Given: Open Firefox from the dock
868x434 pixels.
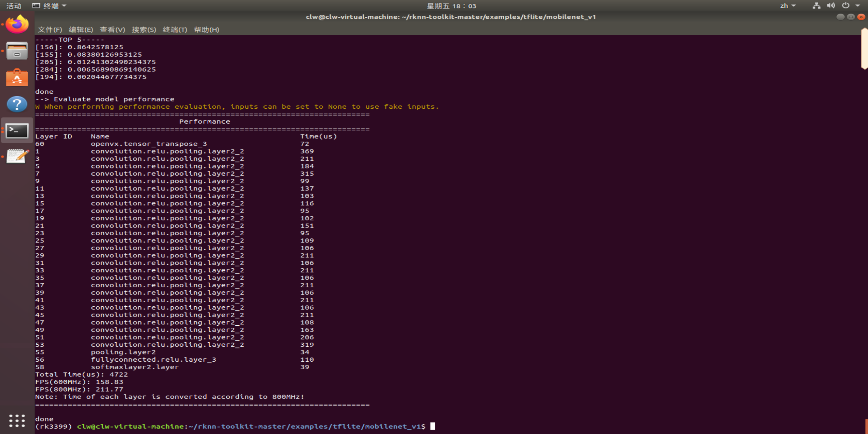Looking at the screenshot, I should click(17, 24).
